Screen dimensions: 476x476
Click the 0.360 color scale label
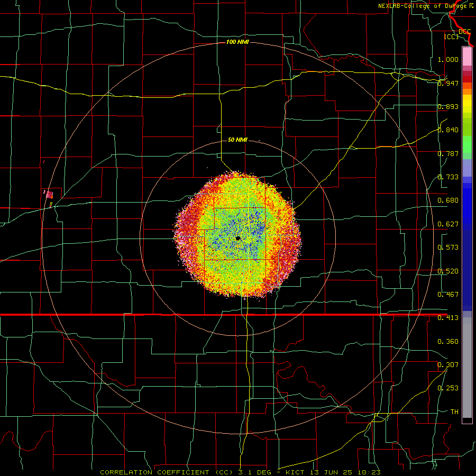[x=448, y=342]
